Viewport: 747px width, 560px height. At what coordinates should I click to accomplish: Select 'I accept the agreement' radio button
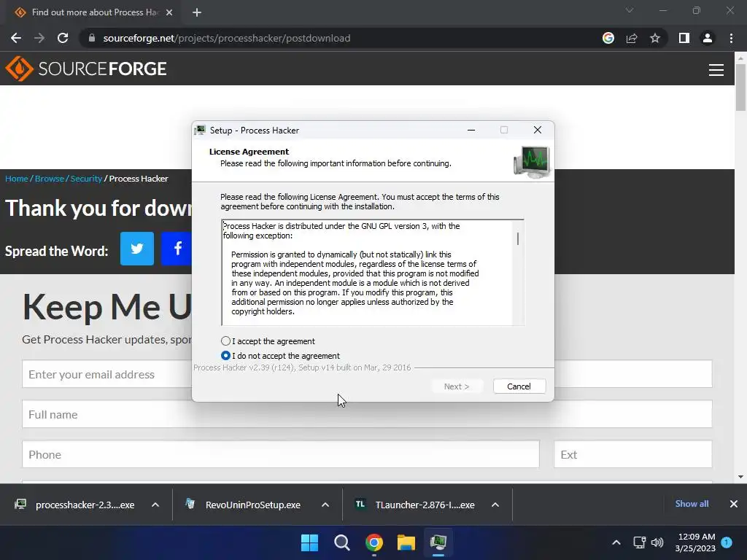226,341
